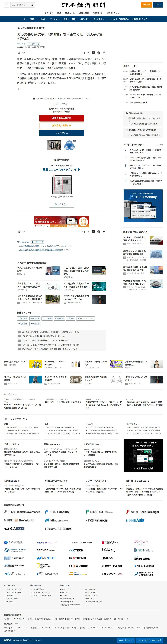
Task: Expand the マーケット navigation dropdown
Action: (55, 19)
